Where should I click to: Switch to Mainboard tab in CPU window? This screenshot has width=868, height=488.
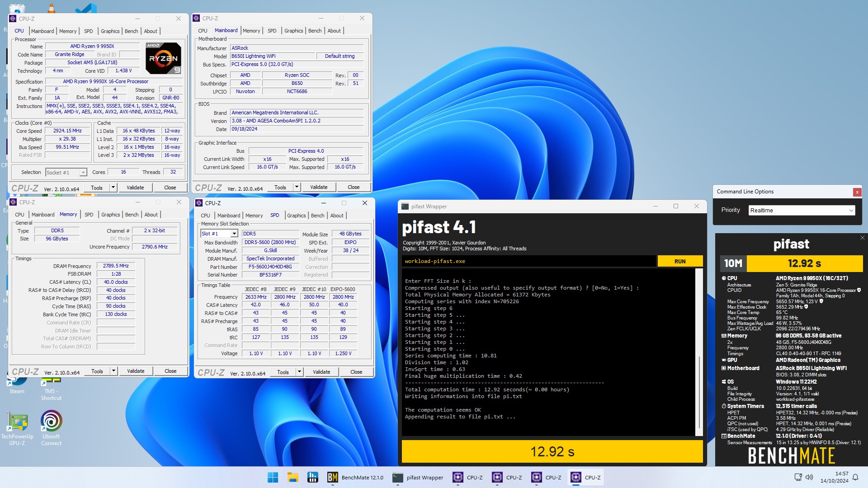[42, 31]
